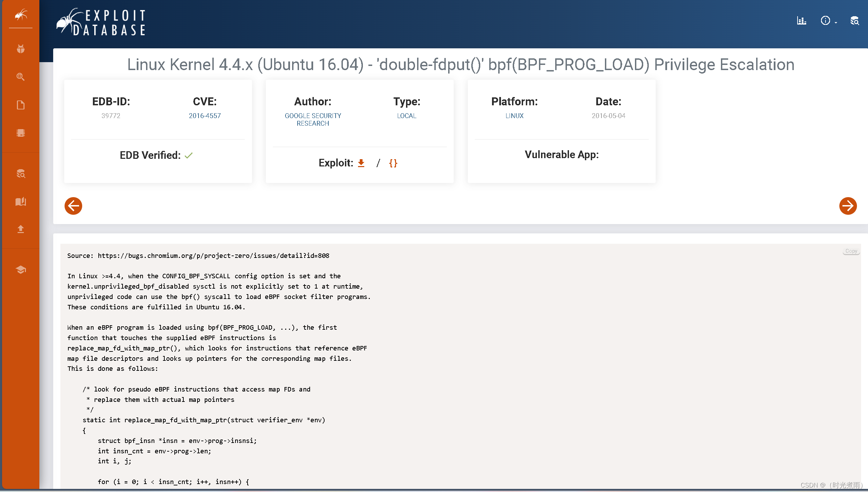Image resolution: width=868 pixels, height=492 pixels.
Task: Click the 'for (i = 0; i < insn_cnt' line
Action: 173,482
